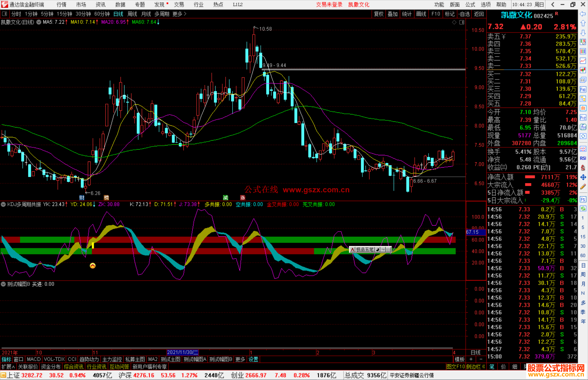Viewport: 588px width, 380px height.
Task: Click the down arrow in the right sidebar
Action: coord(583,33)
